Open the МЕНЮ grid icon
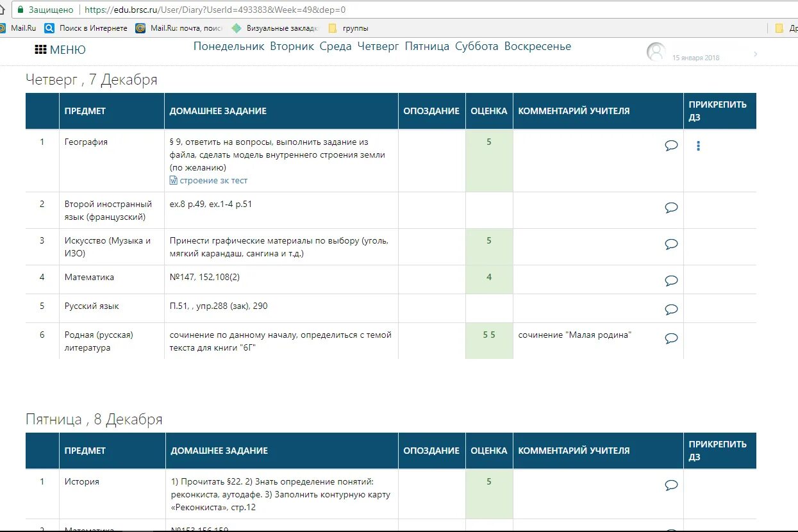 click(x=40, y=49)
